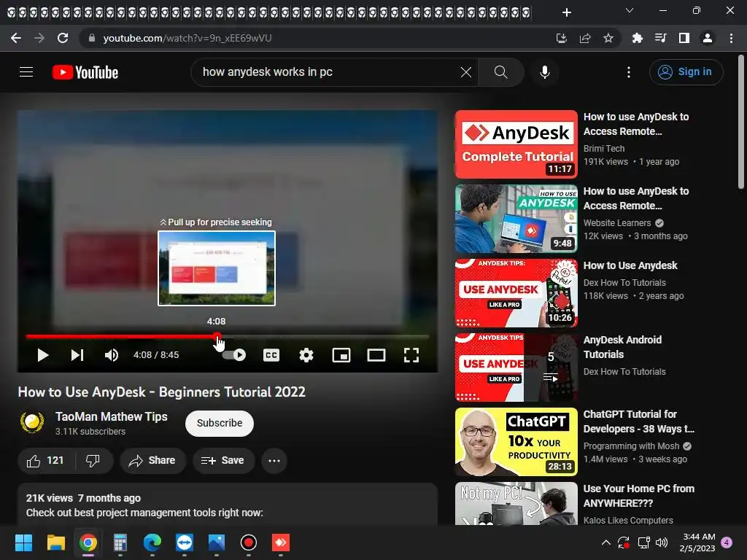Viewport: 747px width, 560px height.
Task: Save the video to a playlist
Action: coord(223,461)
